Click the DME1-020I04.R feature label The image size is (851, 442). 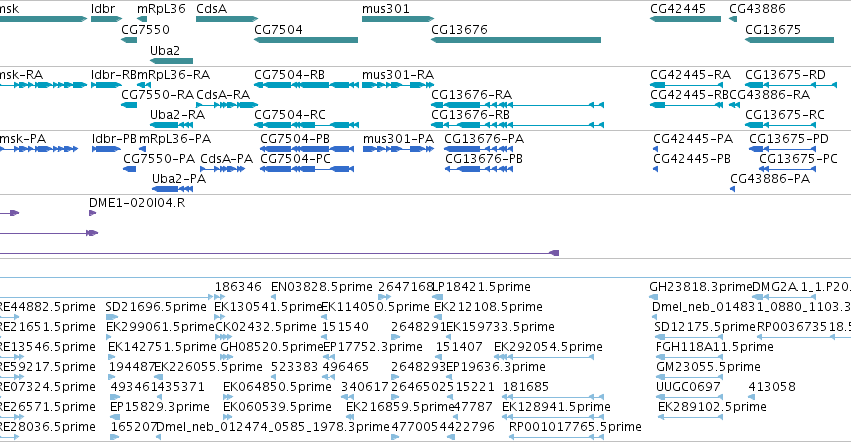pyautogui.click(x=137, y=203)
